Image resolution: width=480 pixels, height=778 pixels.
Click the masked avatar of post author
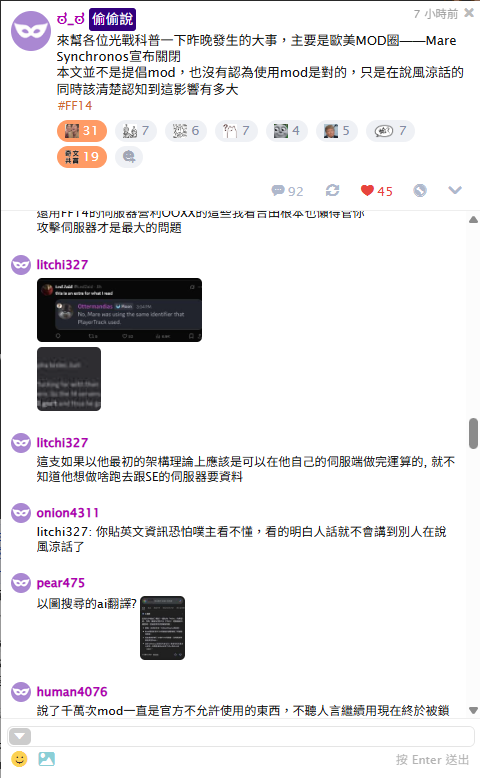(31, 31)
